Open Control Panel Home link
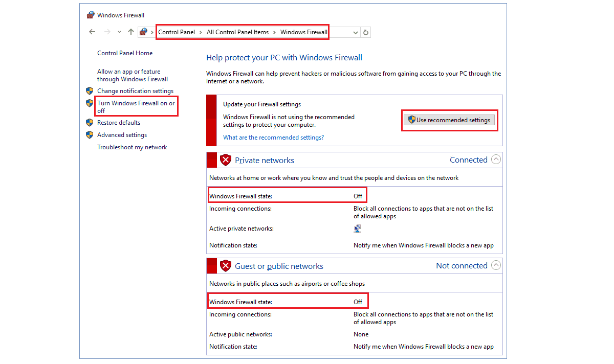Image resolution: width=614 pixels, height=364 pixels. pos(125,53)
